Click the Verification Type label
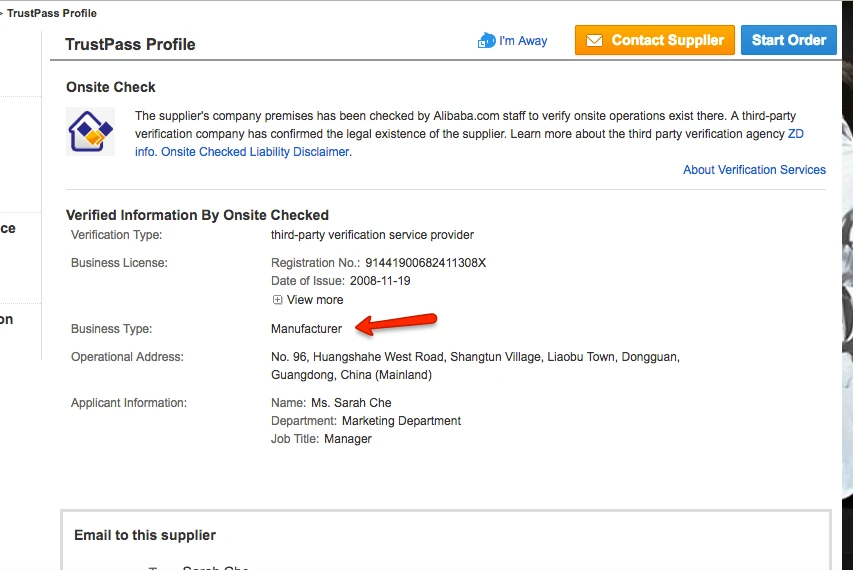 116,235
